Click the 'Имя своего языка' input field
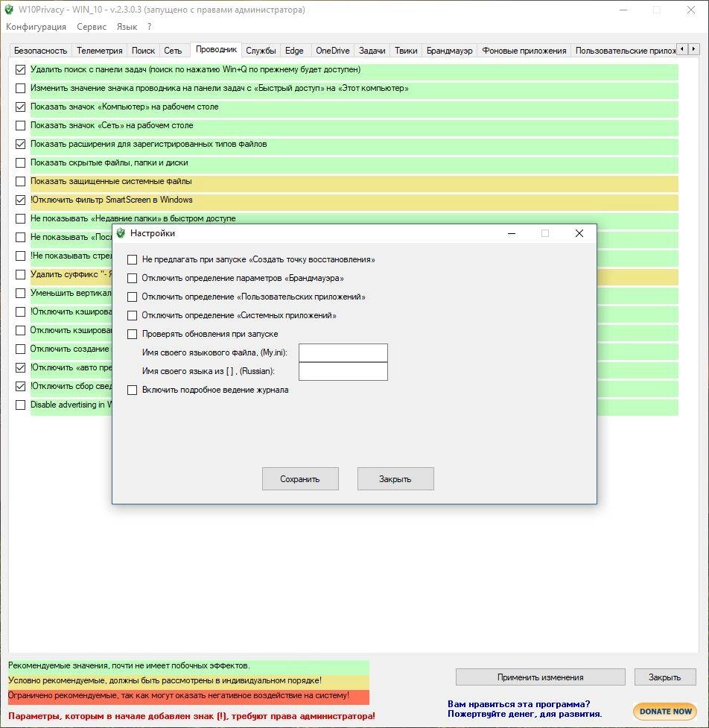This screenshot has width=709, height=728. pyautogui.click(x=343, y=371)
